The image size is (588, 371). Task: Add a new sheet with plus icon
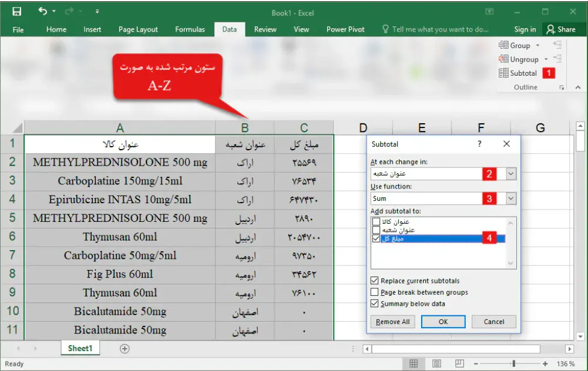point(125,349)
